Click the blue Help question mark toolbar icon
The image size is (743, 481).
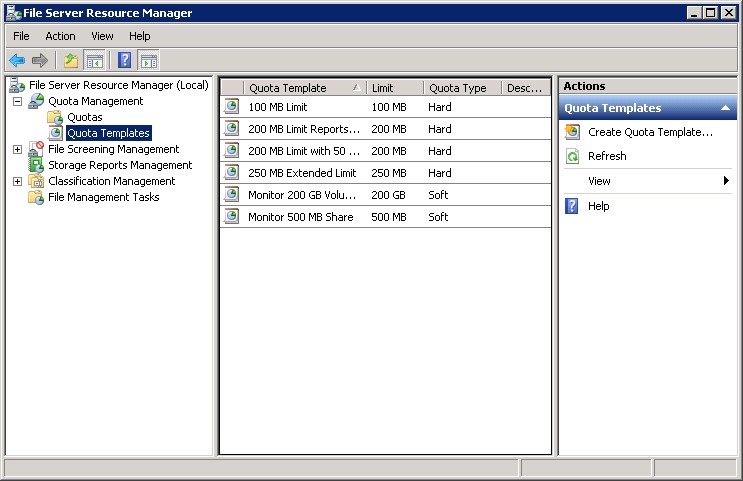tap(125, 61)
